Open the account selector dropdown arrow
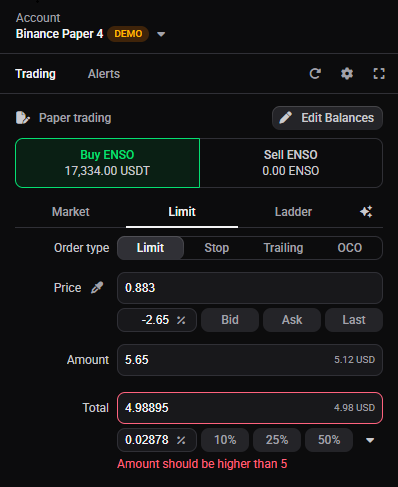The image size is (398, 487). (x=161, y=34)
